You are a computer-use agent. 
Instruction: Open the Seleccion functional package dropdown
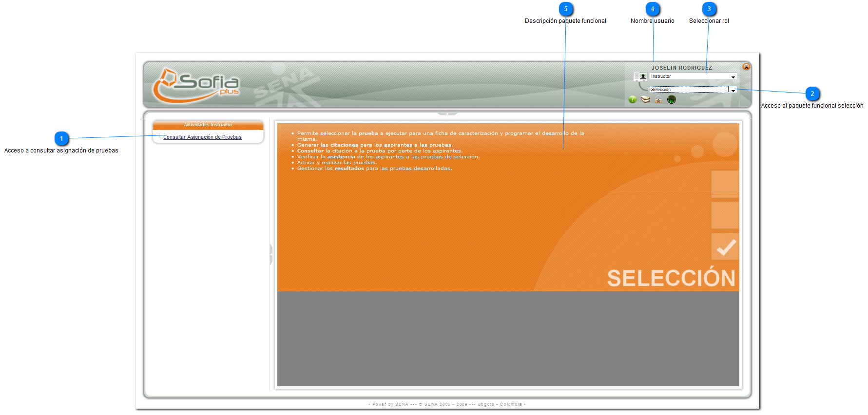pos(693,90)
